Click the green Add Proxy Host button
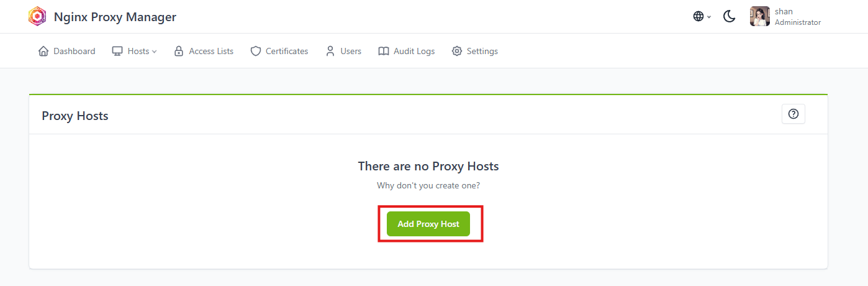Image resolution: width=868 pixels, height=286 pixels. pos(428,224)
